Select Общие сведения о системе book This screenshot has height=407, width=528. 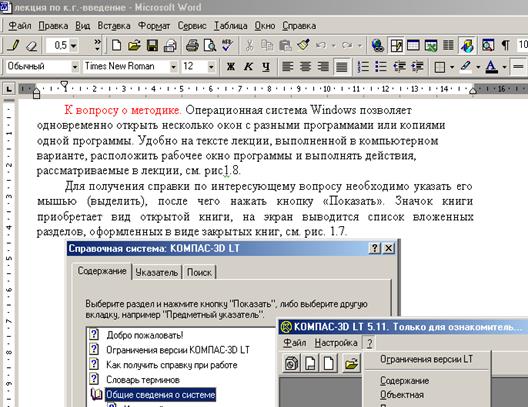click(x=160, y=395)
